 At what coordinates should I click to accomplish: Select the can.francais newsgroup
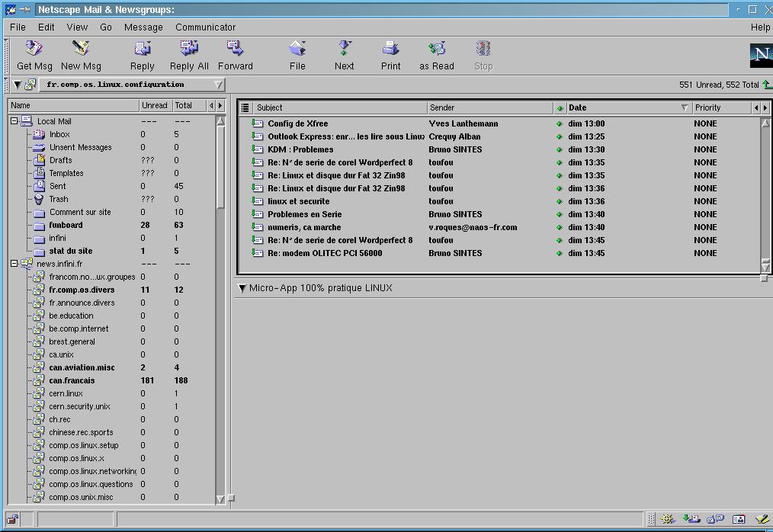tap(72, 380)
